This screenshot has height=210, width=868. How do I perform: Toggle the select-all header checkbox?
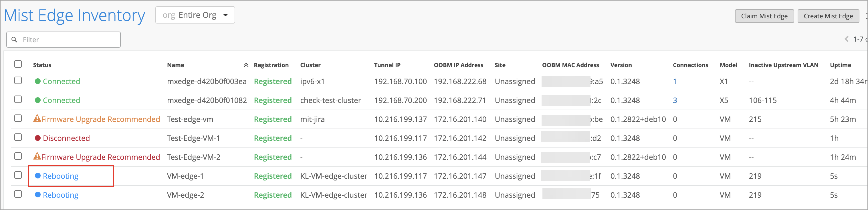18,64
